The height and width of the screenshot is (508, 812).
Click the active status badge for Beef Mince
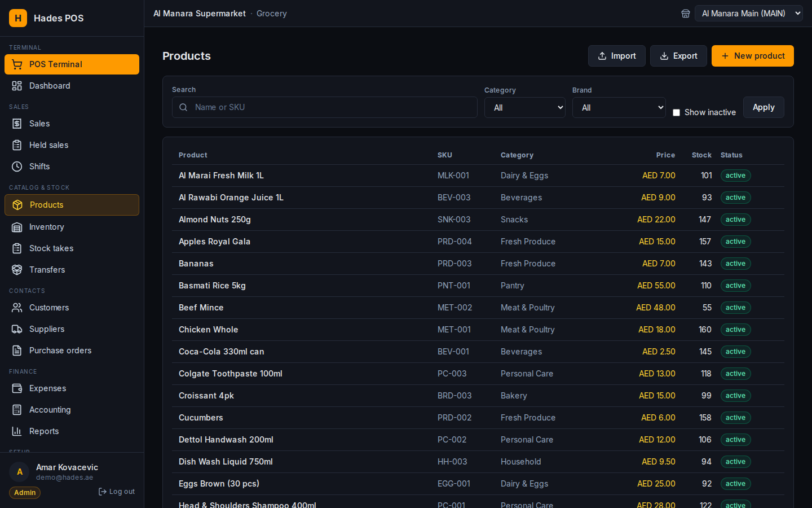pos(735,308)
